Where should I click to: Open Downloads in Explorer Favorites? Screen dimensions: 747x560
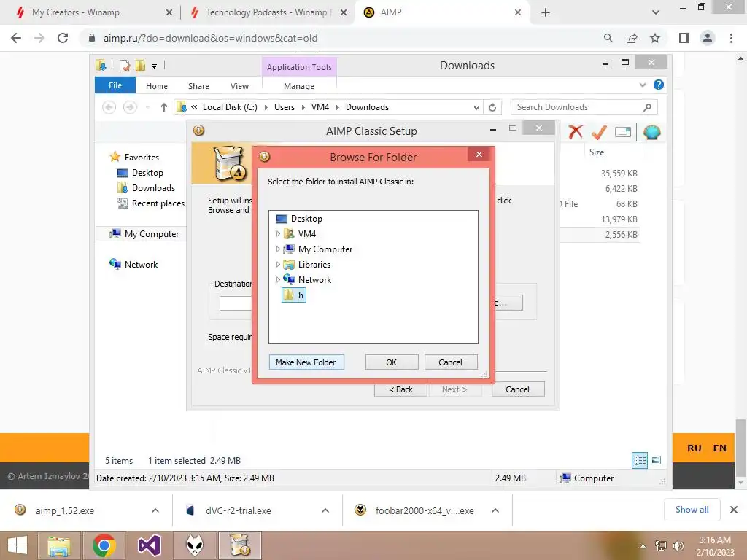(153, 188)
